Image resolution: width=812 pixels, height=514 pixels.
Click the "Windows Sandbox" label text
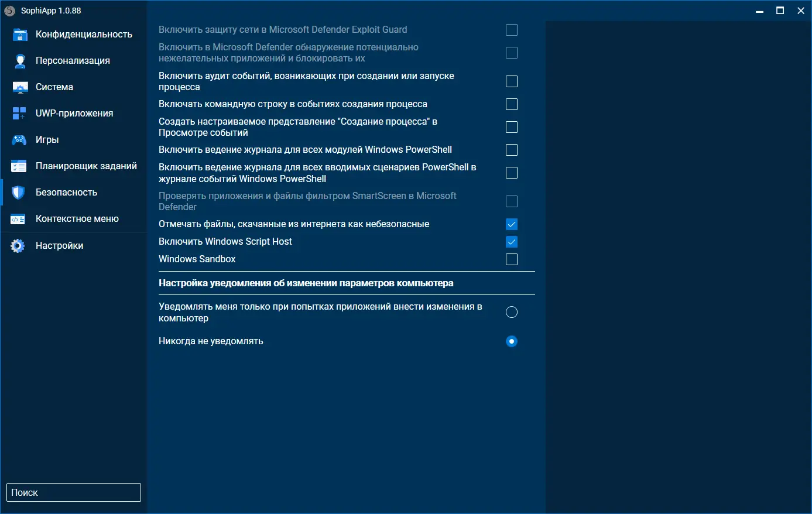[197, 259]
